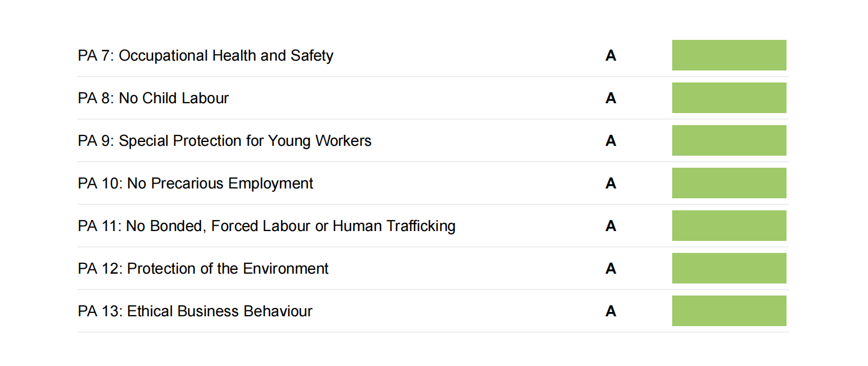Click the green bar for PA 7
The width and height of the screenshot is (868, 366).
(729, 55)
